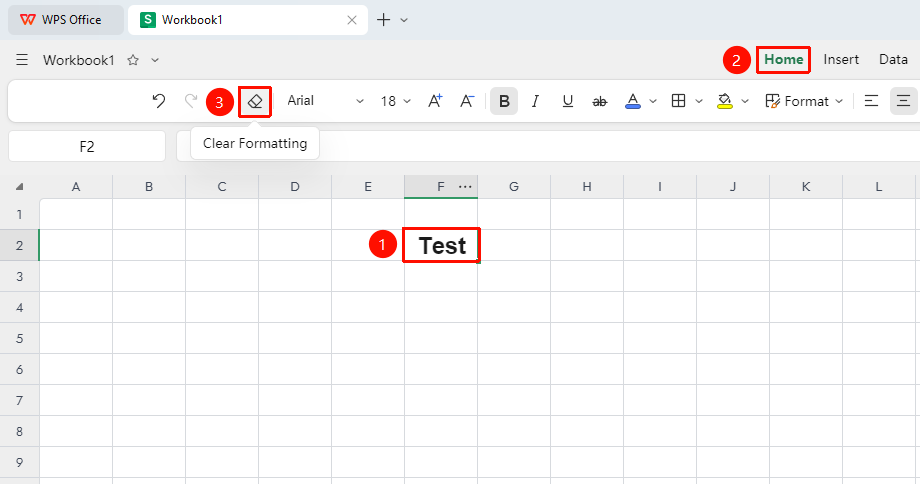
Task: Select row 1 header
Action: pos(19,214)
